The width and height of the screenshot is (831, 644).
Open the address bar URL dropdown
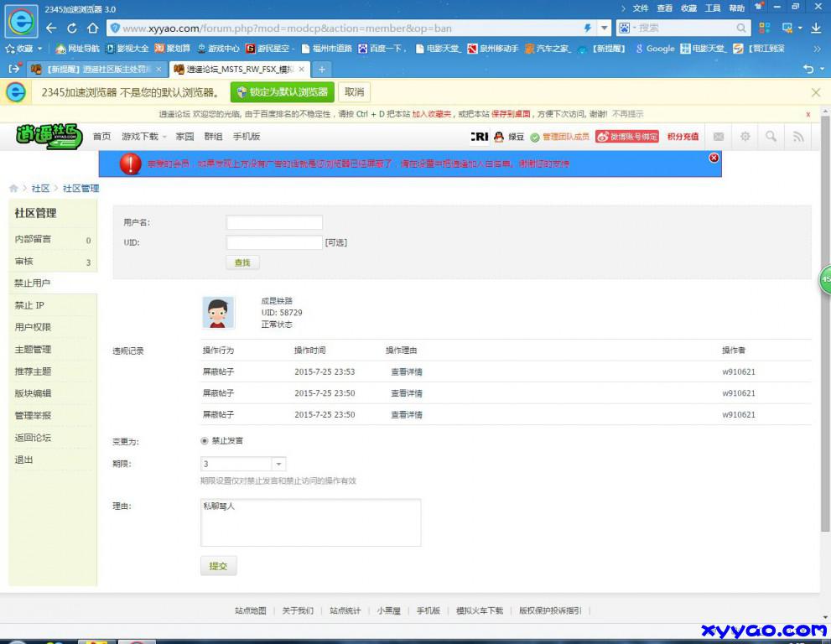[604, 28]
